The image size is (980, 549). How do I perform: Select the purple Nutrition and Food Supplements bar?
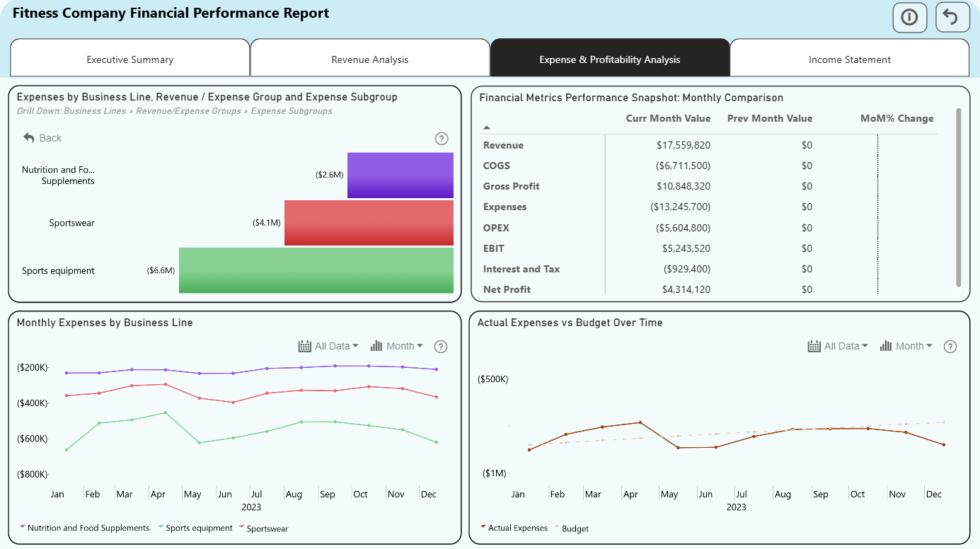(x=400, y=175)
